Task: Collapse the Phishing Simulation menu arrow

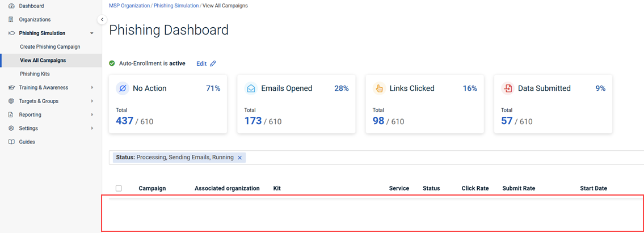Action: [92, 33]
